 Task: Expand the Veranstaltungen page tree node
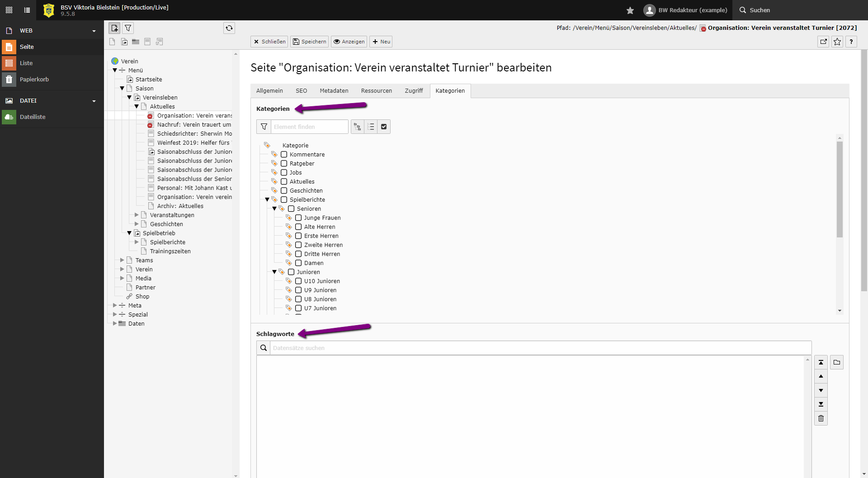[137, 215]
